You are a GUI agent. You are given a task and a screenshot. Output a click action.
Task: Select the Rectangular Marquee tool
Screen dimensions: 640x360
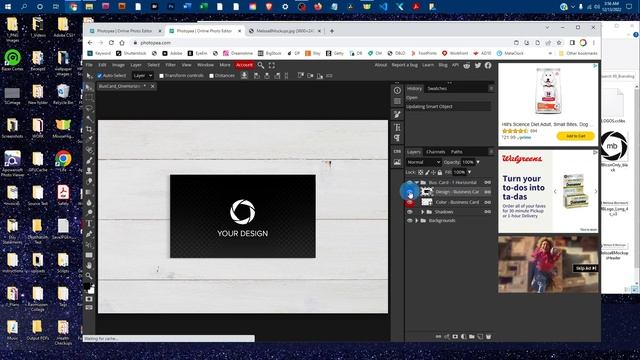pyautogui.click(x=89, y=98)
